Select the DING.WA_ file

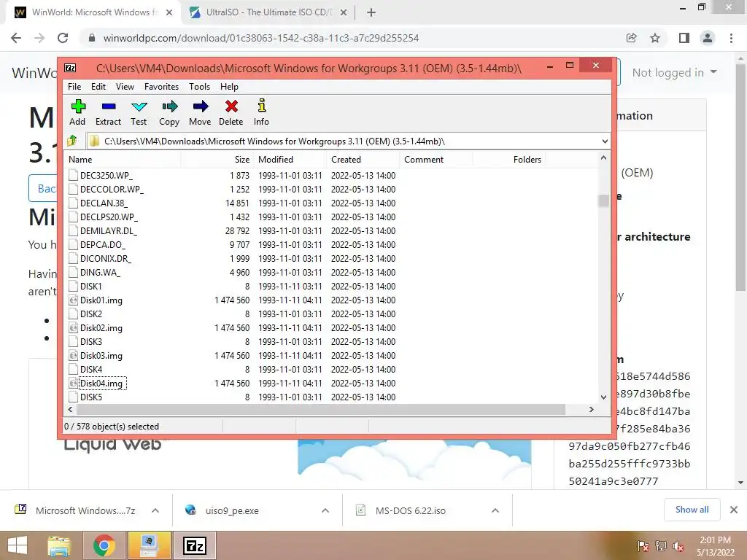100,273
